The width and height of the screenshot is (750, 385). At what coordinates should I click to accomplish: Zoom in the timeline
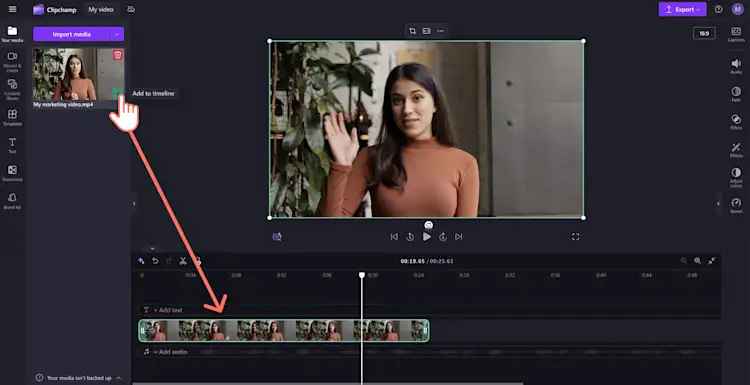point(697,261)
